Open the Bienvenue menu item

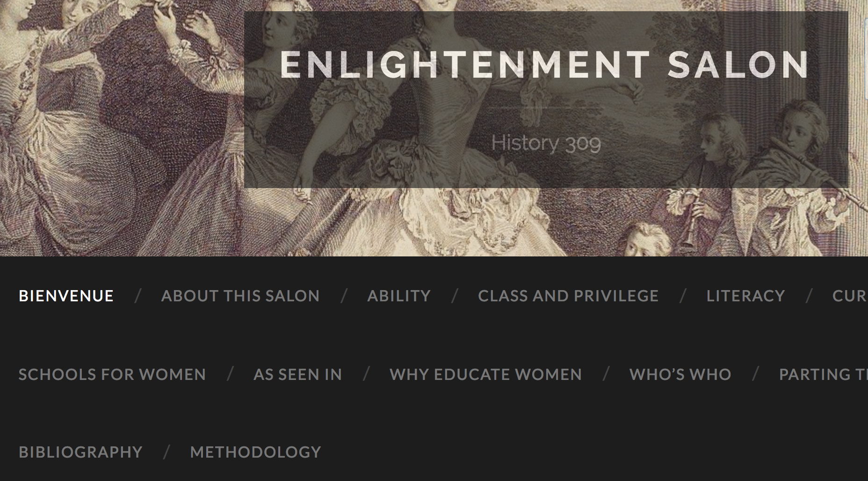(66, 296)
